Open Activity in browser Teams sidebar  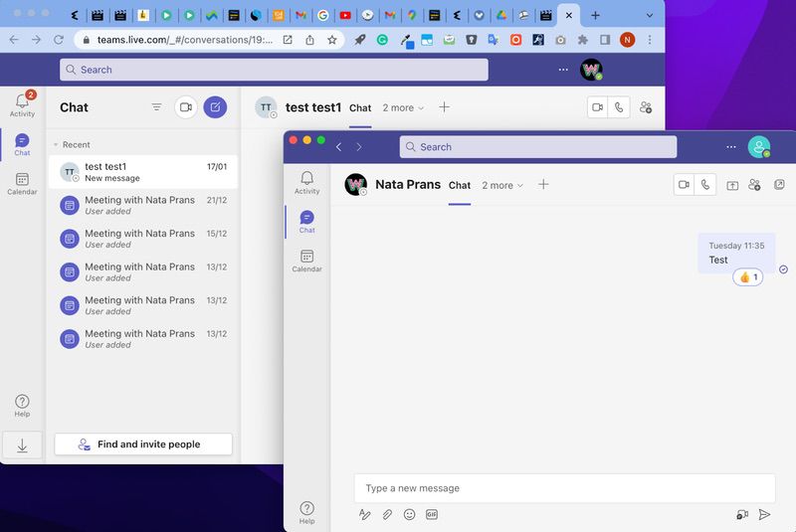(x=22, y=105)
